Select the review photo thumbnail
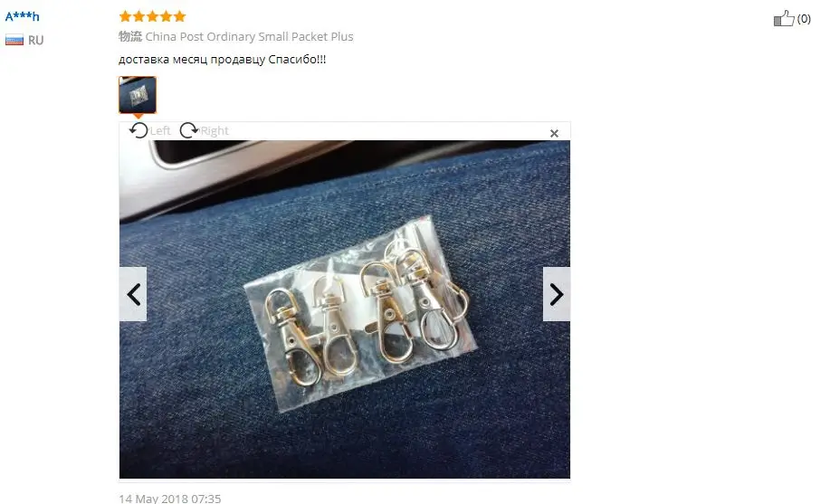The height and width of the screenshot is (504, 830). click(x=138, y=95)
